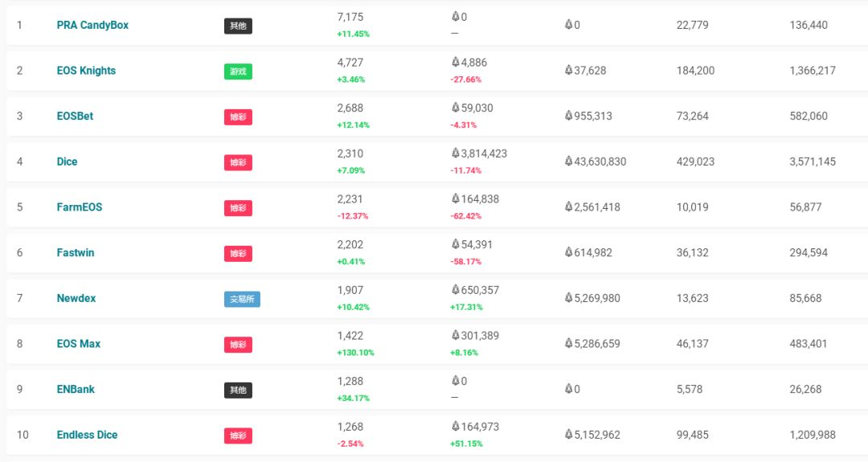Click the EOS icon beside 3,814,423

pyautogui.click(x=456, y=153)
